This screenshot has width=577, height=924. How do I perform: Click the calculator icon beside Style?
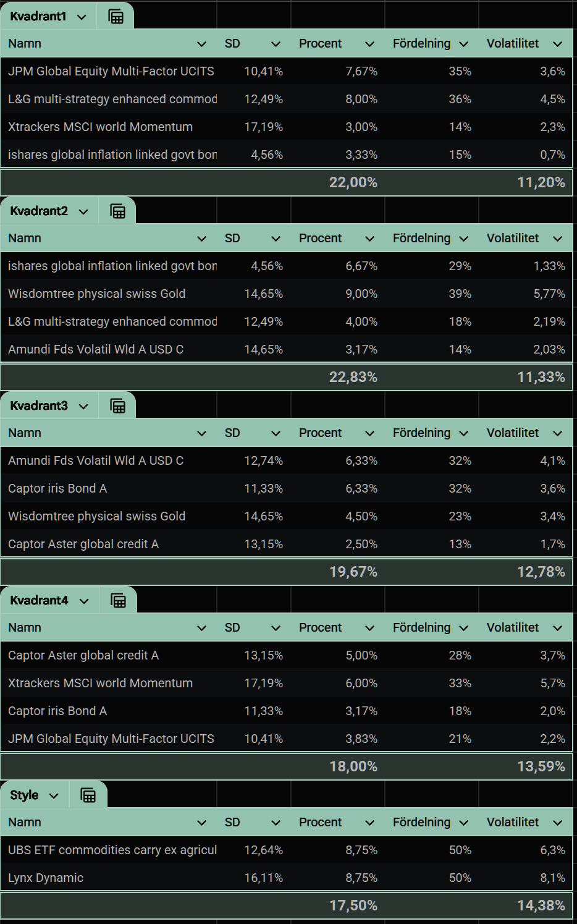point(88,795)
